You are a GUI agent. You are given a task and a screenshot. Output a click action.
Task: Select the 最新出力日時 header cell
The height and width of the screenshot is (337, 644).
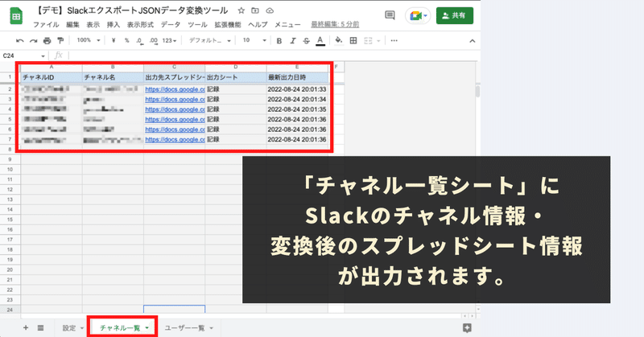tap(297, 77)
